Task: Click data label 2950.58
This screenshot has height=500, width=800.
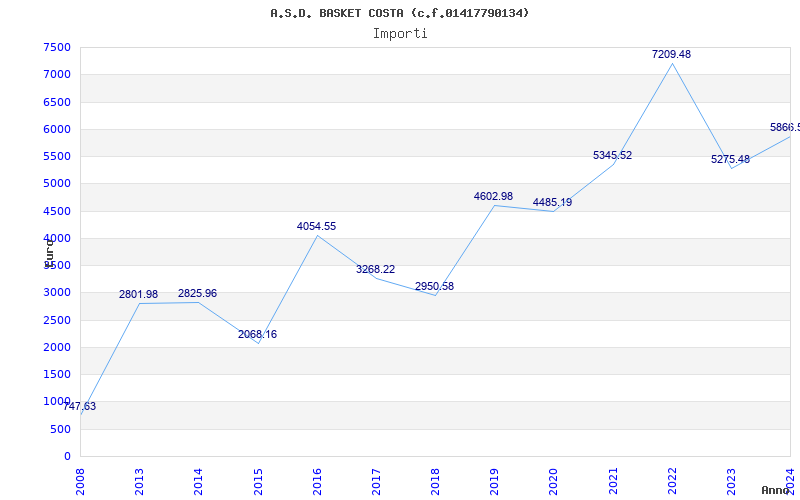Action: coord(434,286)
